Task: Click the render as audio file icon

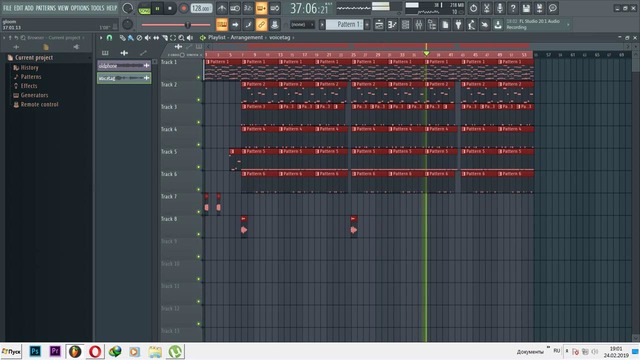Action: tap(487, 8)
